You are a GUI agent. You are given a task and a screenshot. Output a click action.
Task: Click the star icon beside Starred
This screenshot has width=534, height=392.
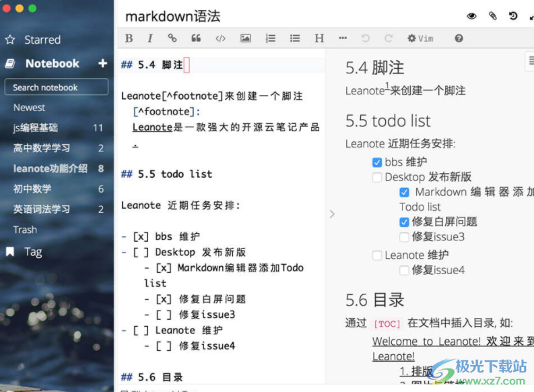click(x=10, y=40)
